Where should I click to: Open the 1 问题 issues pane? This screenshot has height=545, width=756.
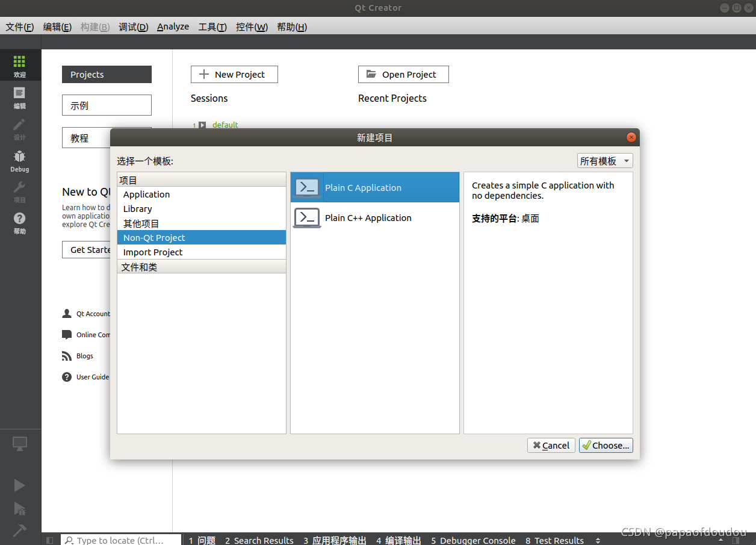tap(202, 540)
